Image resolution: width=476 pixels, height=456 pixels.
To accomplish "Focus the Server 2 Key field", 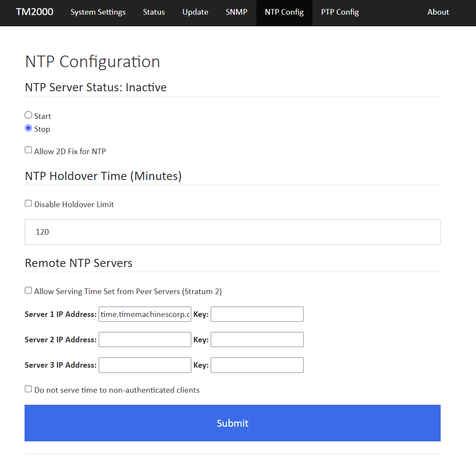I will (257, 339).
